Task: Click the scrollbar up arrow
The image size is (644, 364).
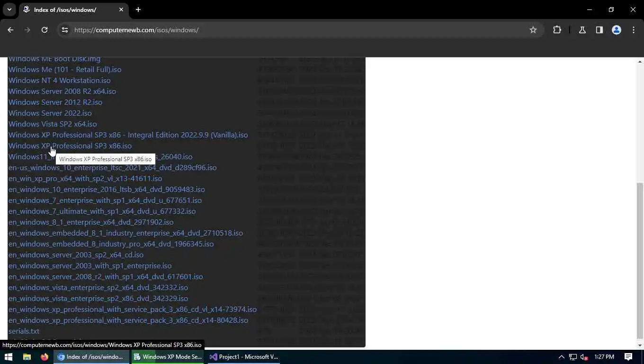Action: (x=640, y=62)
